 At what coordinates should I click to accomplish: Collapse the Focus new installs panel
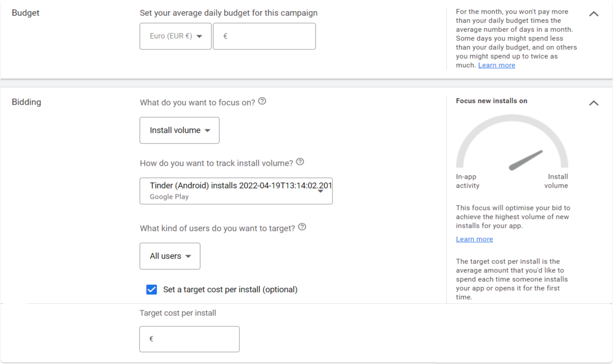[x=594, y=103]
